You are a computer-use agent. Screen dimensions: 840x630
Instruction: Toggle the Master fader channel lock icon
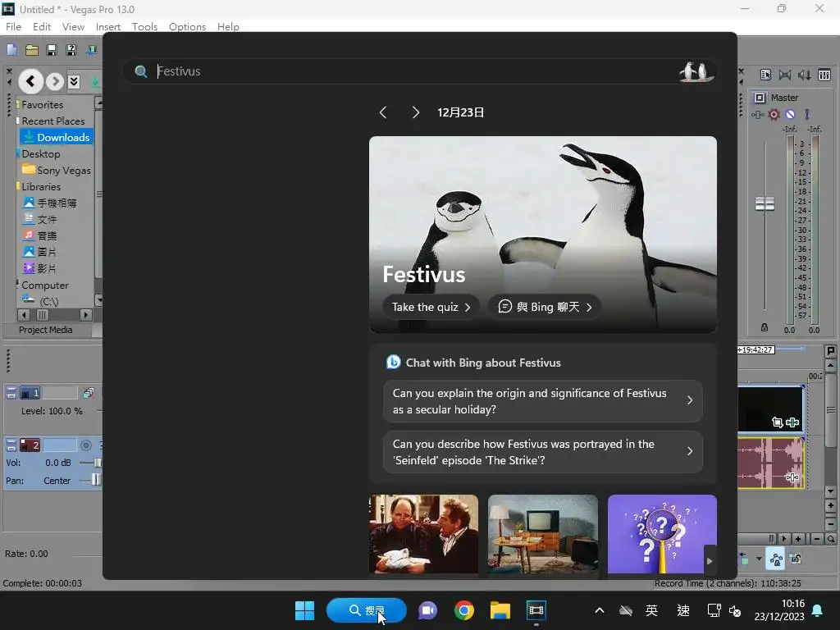point(765,327)
